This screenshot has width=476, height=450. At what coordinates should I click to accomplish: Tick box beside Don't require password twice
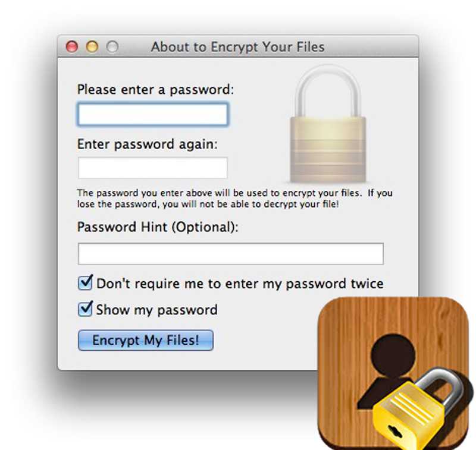pyautogui.click(x=85, y=282)
